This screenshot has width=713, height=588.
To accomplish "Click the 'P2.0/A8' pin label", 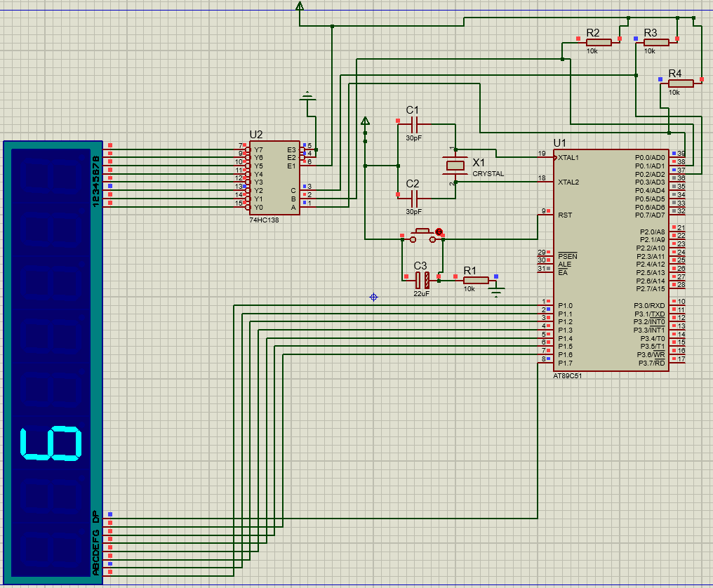I will point(653,232).
